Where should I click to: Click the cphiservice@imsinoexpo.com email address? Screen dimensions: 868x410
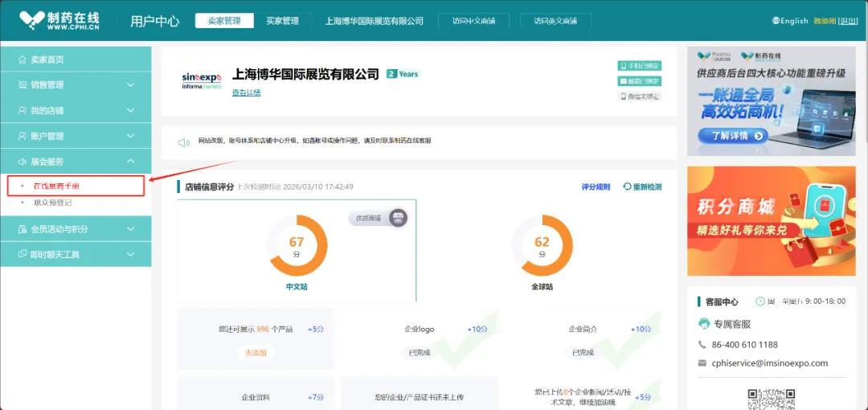coord(769,363)
